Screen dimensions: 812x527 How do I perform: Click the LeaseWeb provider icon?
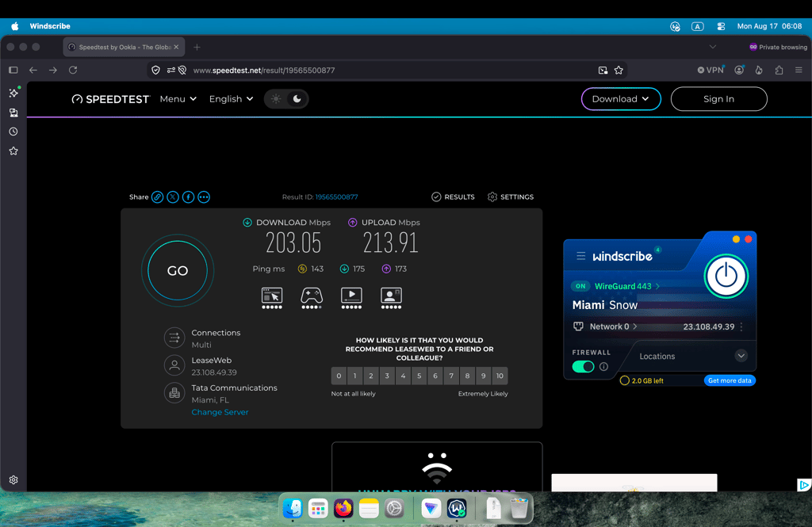click(174, 365)
